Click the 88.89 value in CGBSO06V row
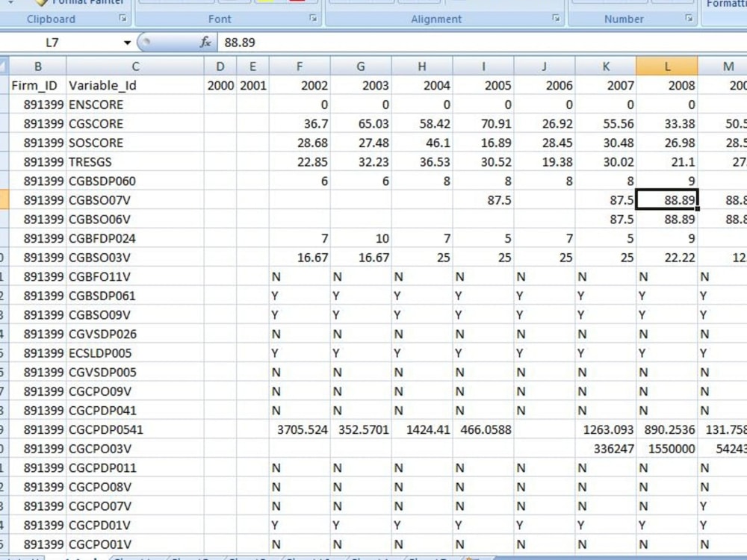747x560 pixels. point(667,219)
